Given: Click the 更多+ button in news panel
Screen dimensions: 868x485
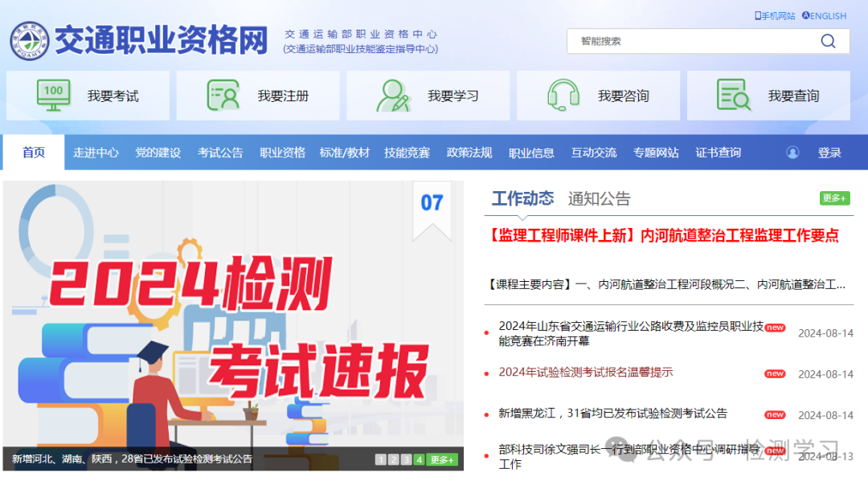Looking at the screenshot, I should pos(835,198).
